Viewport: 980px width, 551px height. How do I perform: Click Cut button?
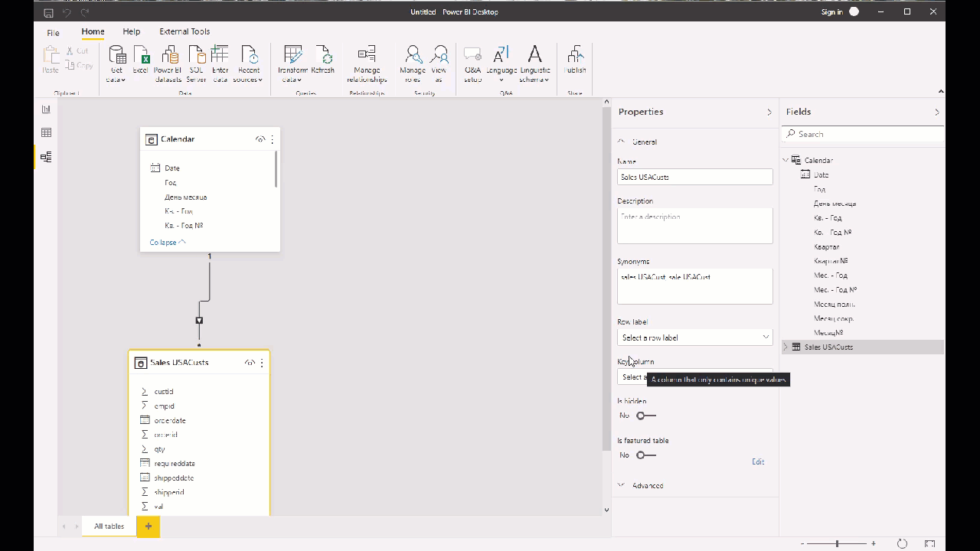pyautogui.click(x=77, y=51)
